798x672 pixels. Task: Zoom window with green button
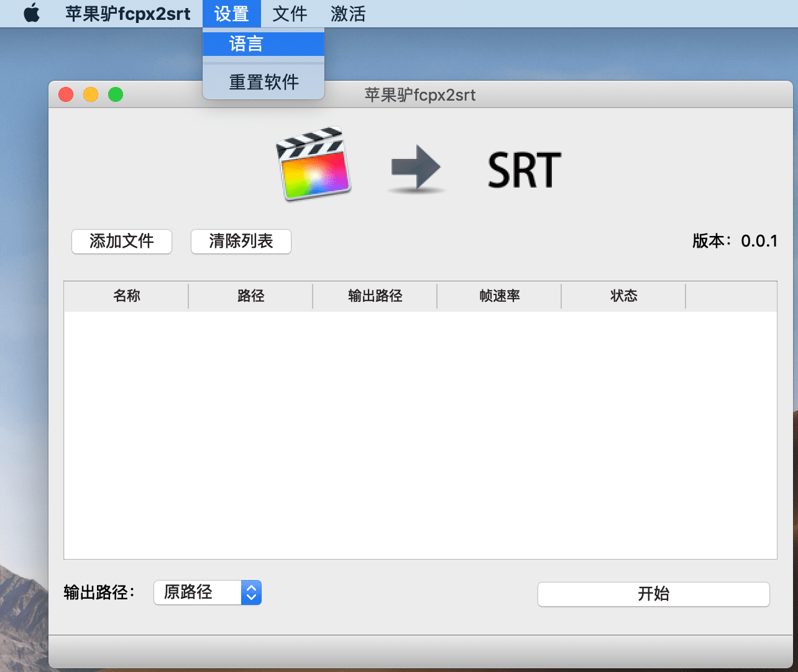coord(116,94)
